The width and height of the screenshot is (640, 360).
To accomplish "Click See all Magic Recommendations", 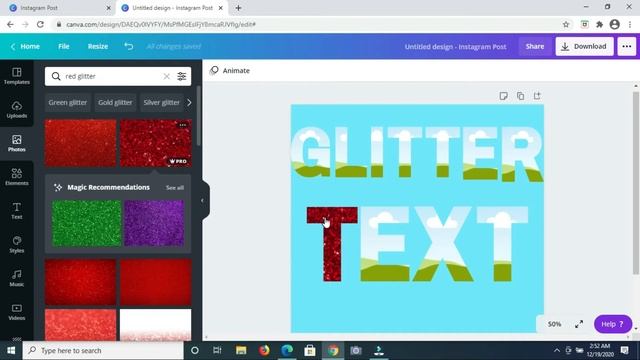I will coord(175,188).
